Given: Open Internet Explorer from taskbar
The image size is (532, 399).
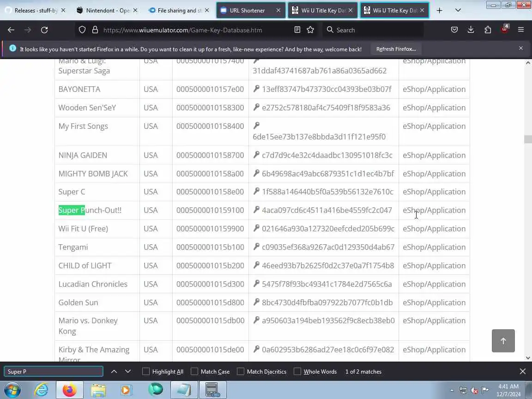Looking at the screenshot, I should click(42, 390).
